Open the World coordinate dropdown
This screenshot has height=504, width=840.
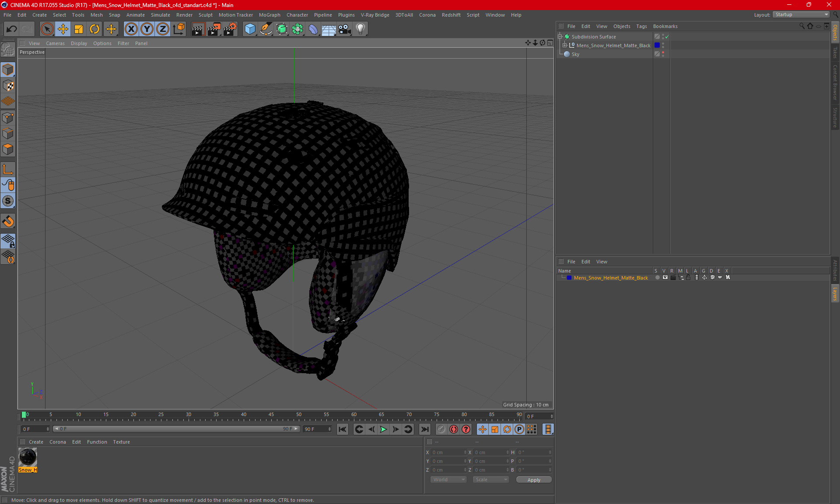point(449,479)
